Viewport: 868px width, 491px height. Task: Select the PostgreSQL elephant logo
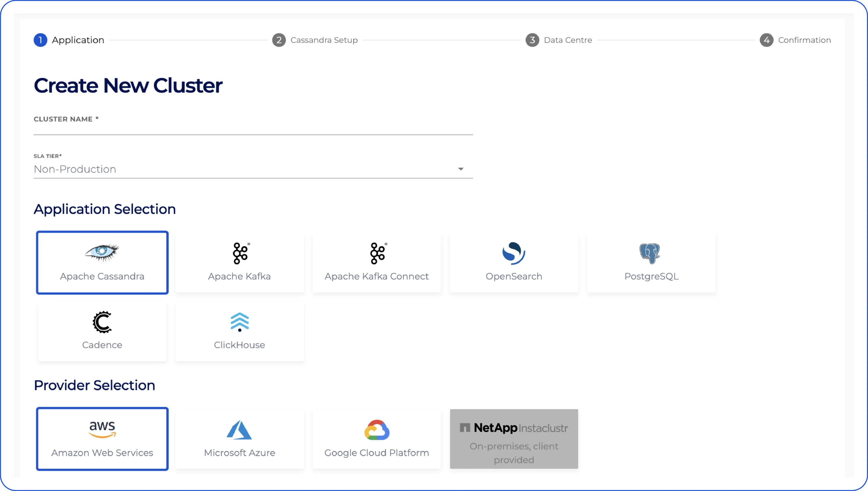[650, 253]
